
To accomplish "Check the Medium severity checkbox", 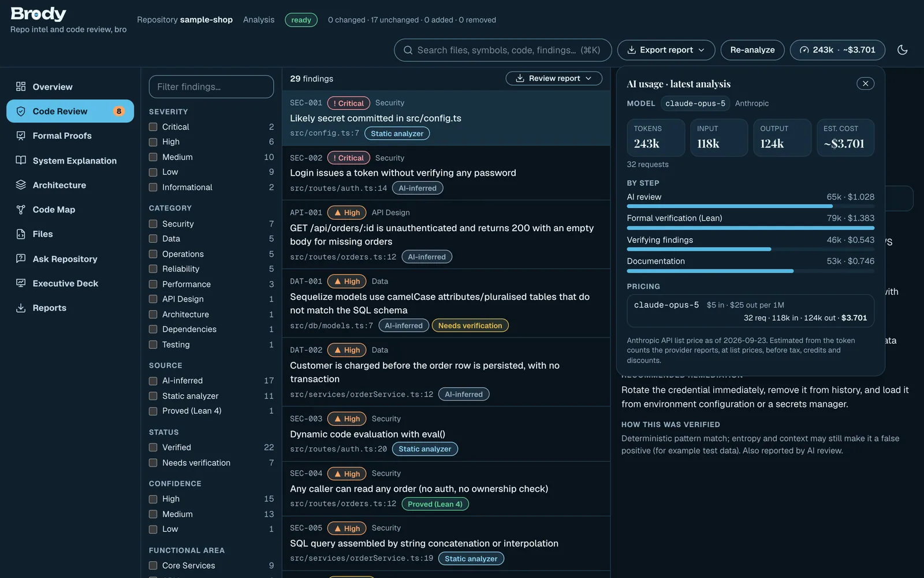I will (153, 157).
